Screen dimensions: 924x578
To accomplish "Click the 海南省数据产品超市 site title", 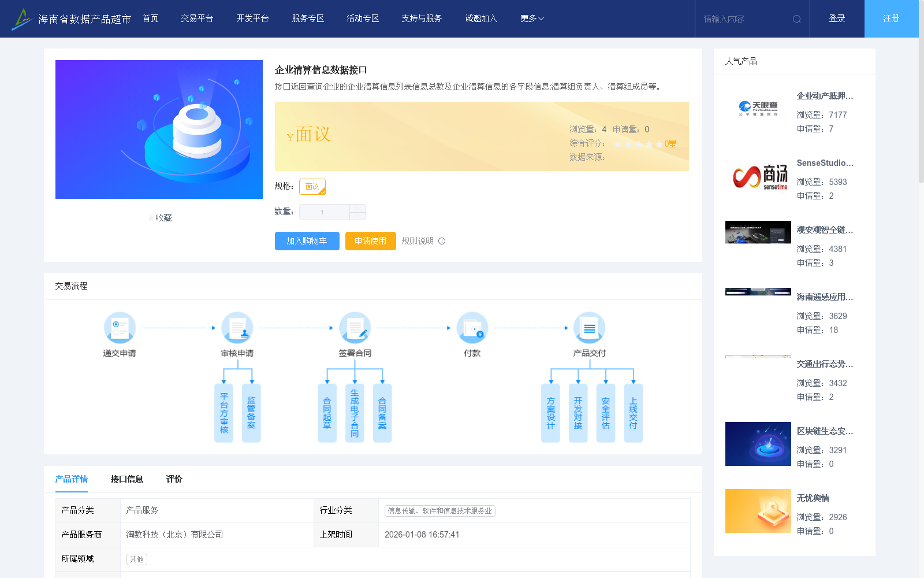I will (85, 19).
